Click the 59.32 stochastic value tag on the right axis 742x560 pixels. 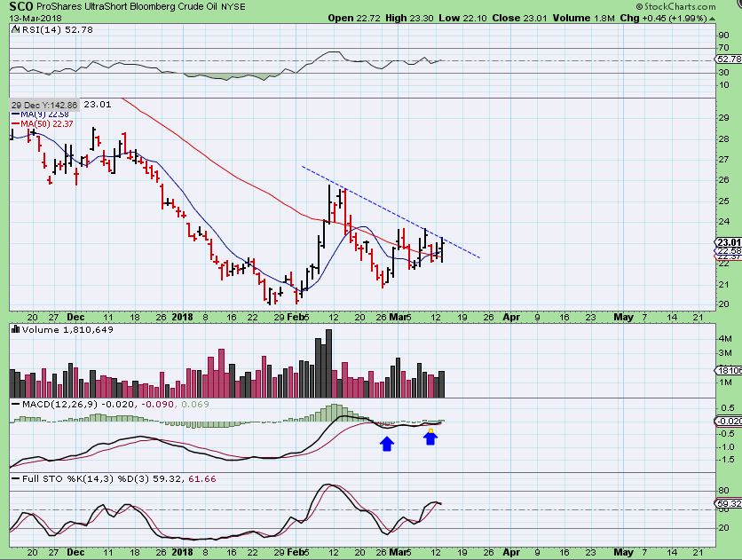click(x=729, y=504)
